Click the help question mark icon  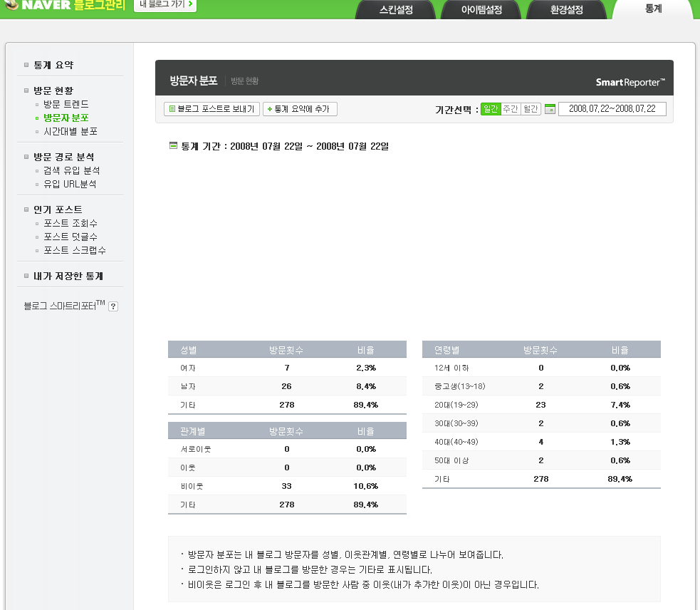[113, 306]
